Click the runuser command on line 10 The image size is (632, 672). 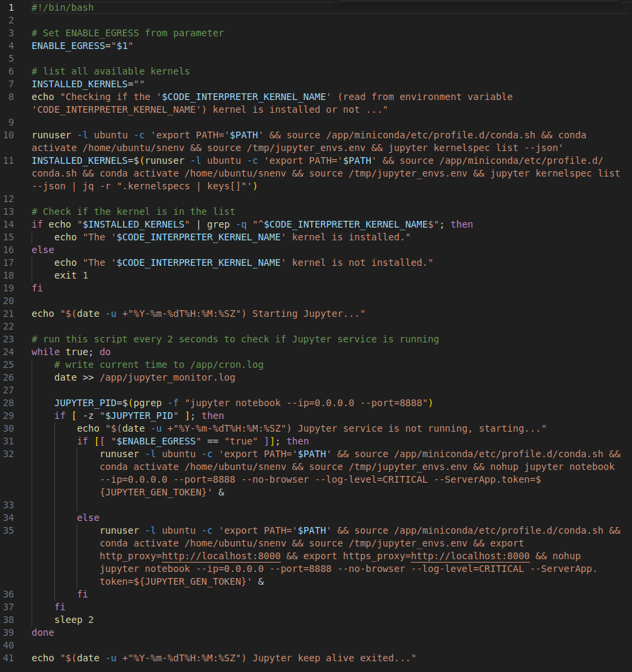pyautogui.click(x=50, y=134)
